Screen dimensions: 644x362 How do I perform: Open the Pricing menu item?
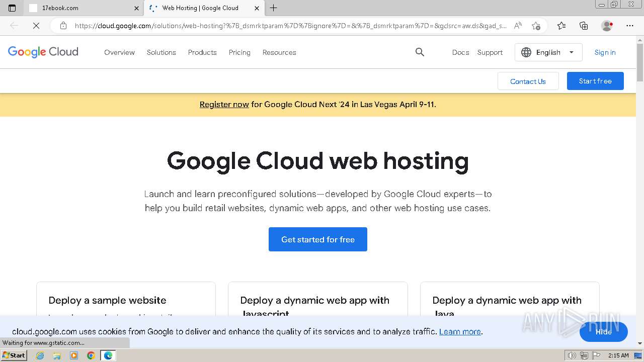click(239, 52)
